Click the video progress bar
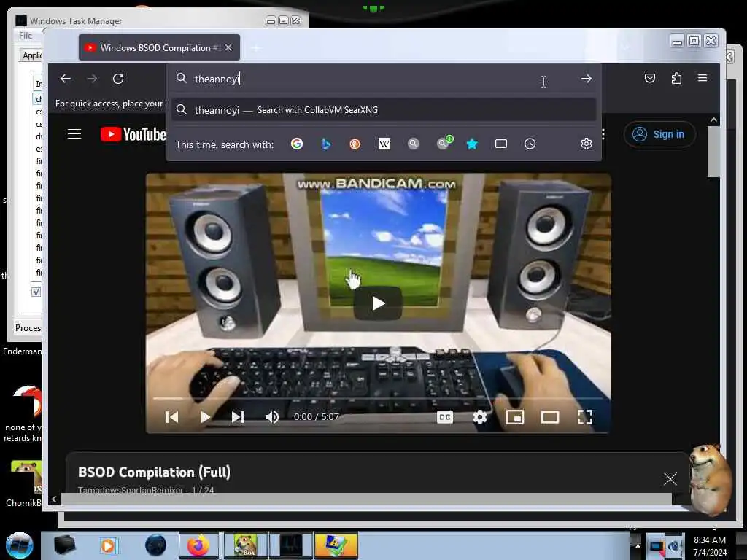 point(379,397)
